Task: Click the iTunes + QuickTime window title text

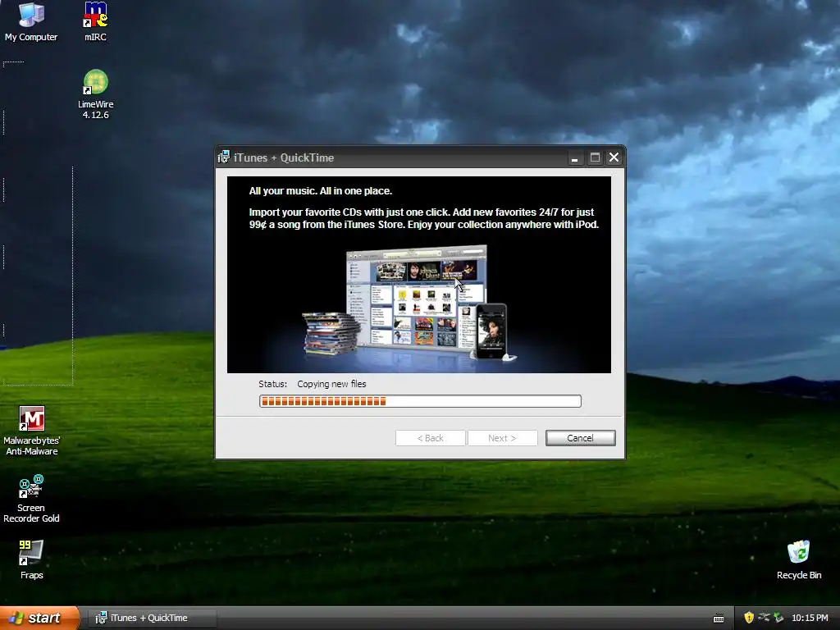Action: 283,158
